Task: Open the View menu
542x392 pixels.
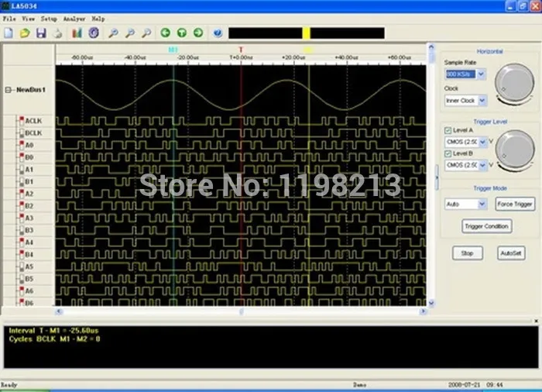Action: [29, 19]
